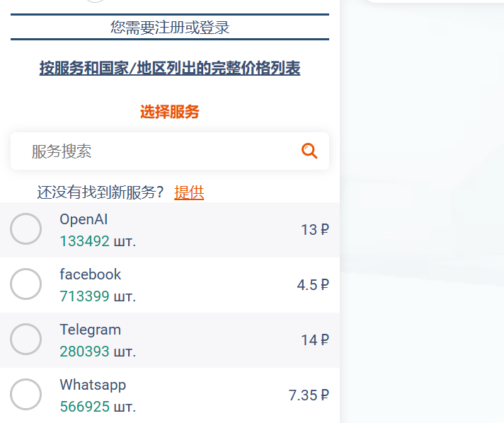The height and width of the screenshot is (423, 504).
Task: Select the Telegram service radio button
Action: click(25, 339)
